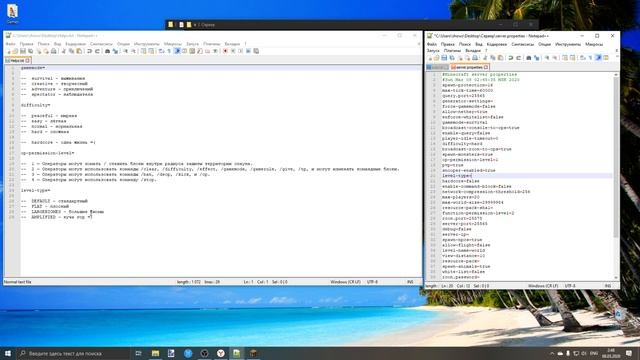Viewport: 640px width, 360px height.
Task: Click New file icon in left Notepad++ window
Action: pos(8,51)
